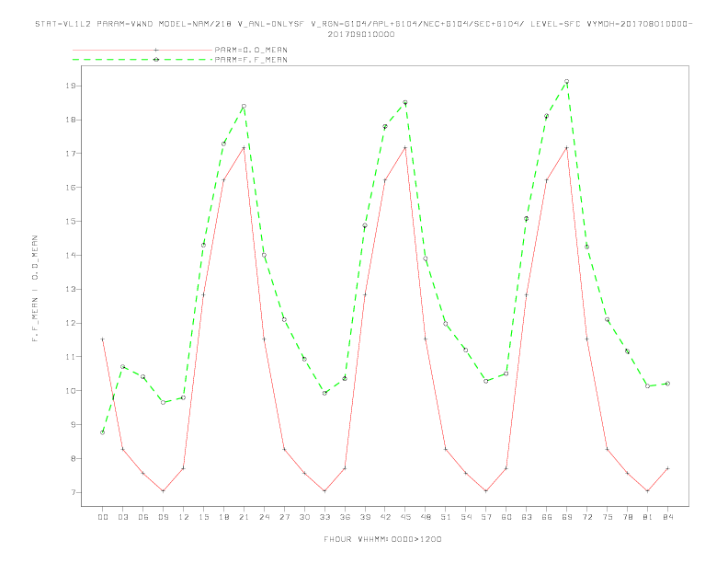Select the green circle marker at hour 84
This screenshot has width=728, height=563.
click(x=667, y=384)
